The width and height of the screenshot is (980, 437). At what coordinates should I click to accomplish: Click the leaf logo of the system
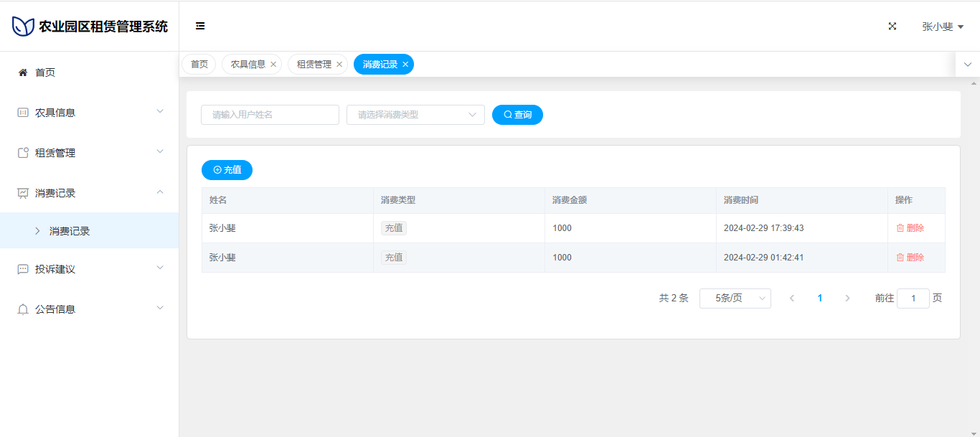point(23,27)
